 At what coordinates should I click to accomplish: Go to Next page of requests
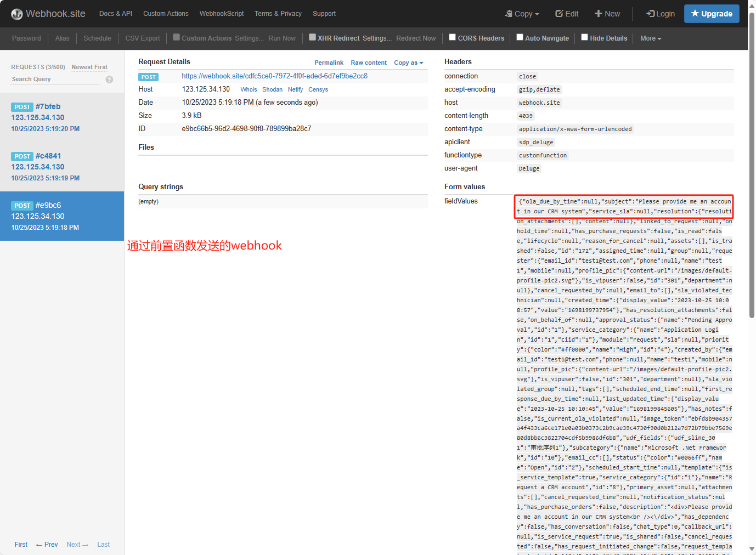(77, 545)
